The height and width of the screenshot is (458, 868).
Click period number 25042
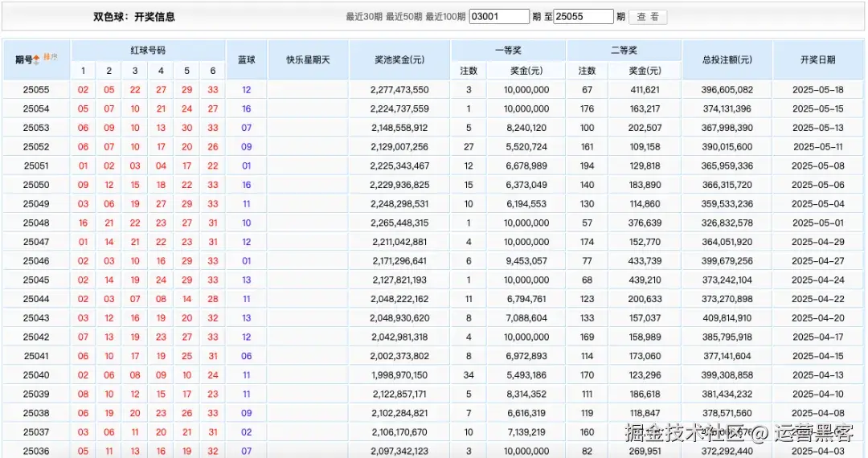tap(36, 337)
